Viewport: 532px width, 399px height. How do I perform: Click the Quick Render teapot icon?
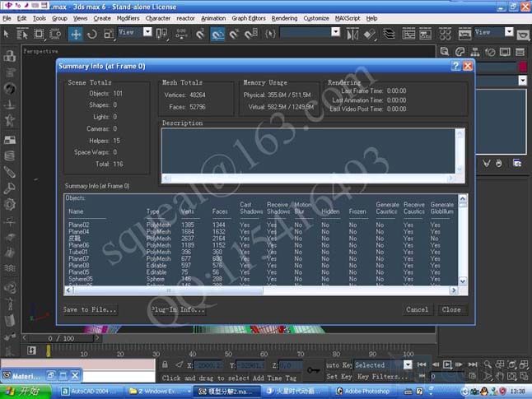click(523, 35)
